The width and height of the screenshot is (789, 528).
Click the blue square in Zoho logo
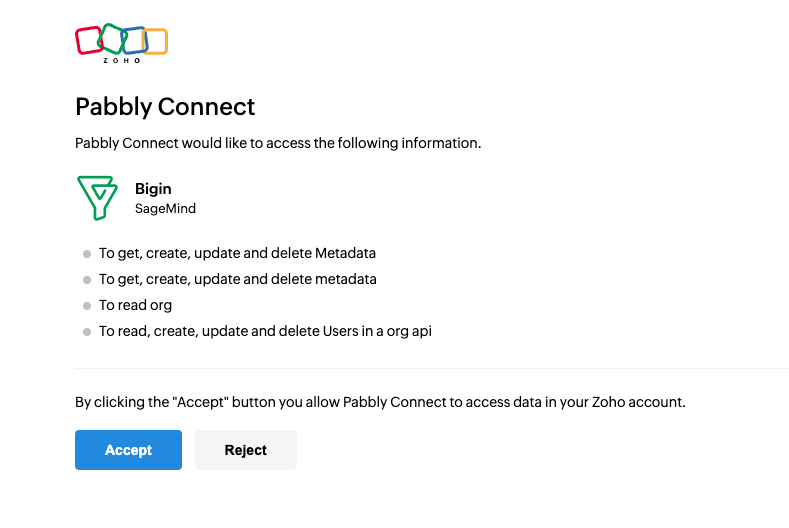134,40
